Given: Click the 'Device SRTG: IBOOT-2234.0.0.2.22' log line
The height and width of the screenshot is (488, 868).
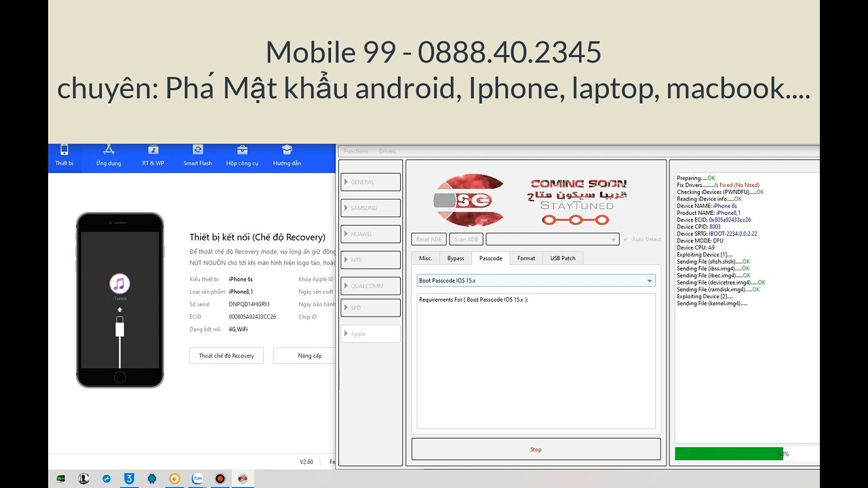Looking at the screenshot, I should [x=717, y=234].
